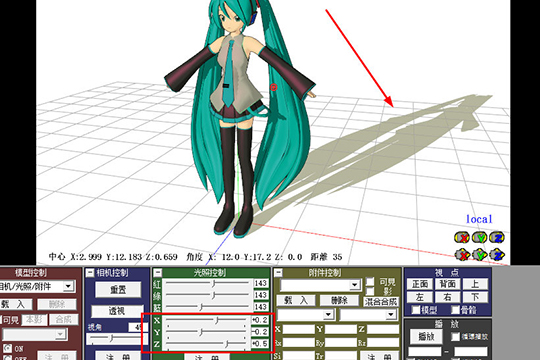Adjust the 紅 red light slider
Viewport: 540px width, 360px height.
(x=207, y=283)
